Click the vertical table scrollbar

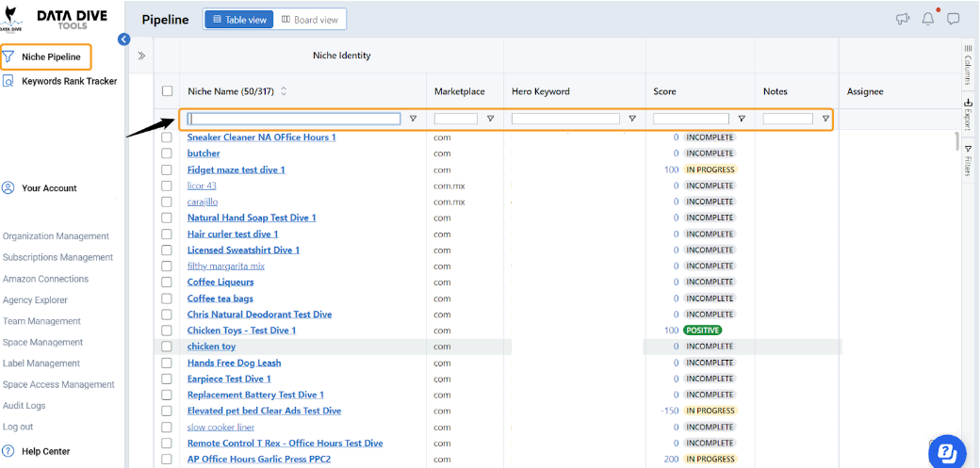coord(956,142)
